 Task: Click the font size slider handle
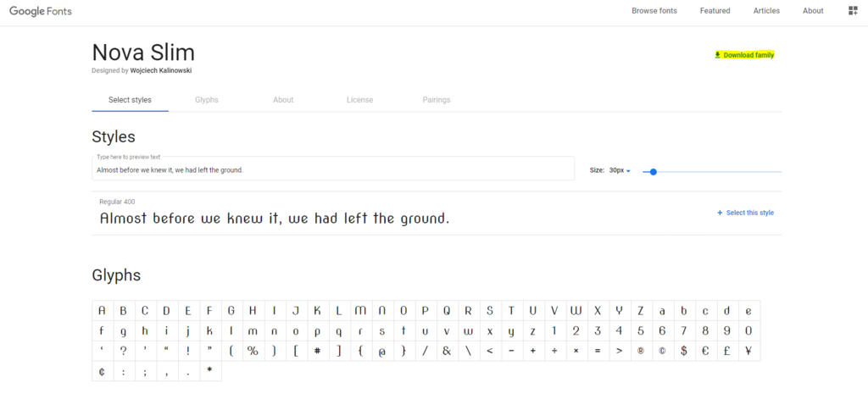(654, 172)
